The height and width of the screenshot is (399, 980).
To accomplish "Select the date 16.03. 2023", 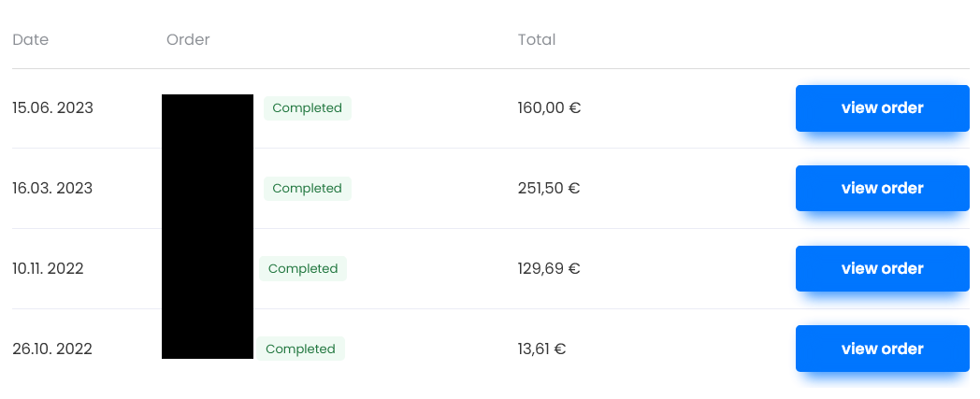I will point(52,188).
